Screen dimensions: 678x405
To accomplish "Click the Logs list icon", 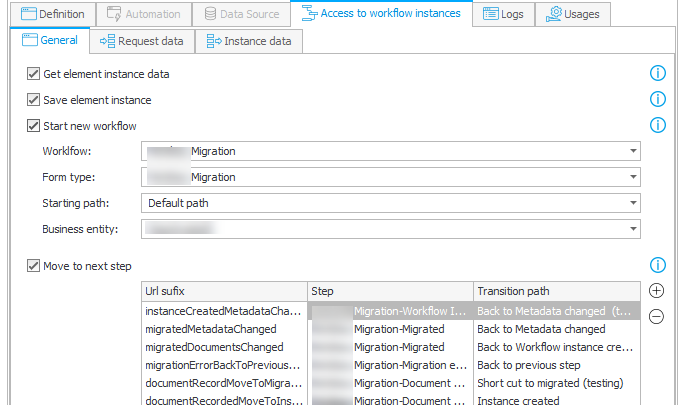I will [490, 14].
